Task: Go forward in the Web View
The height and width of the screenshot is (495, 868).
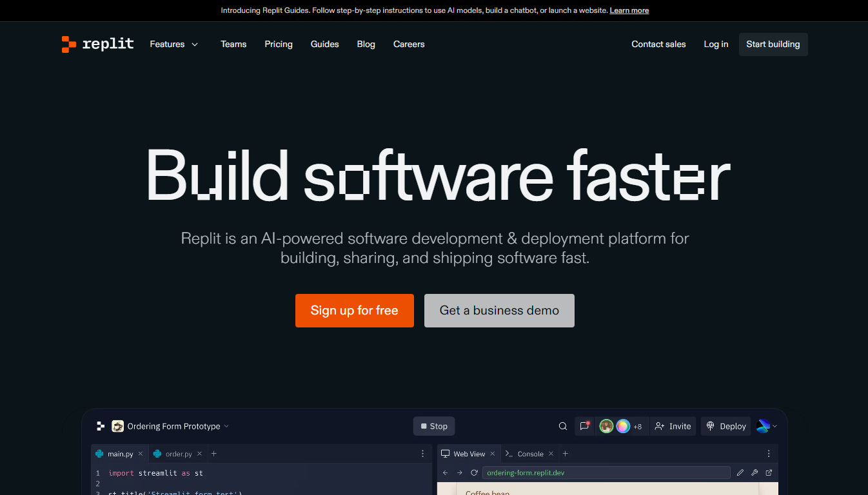Action: (460, 472)
